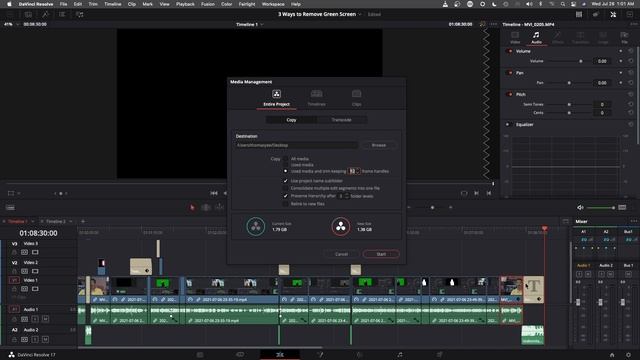Click the Pan slider handle in Inspector
640x360 pixels.
click(569, 83)
